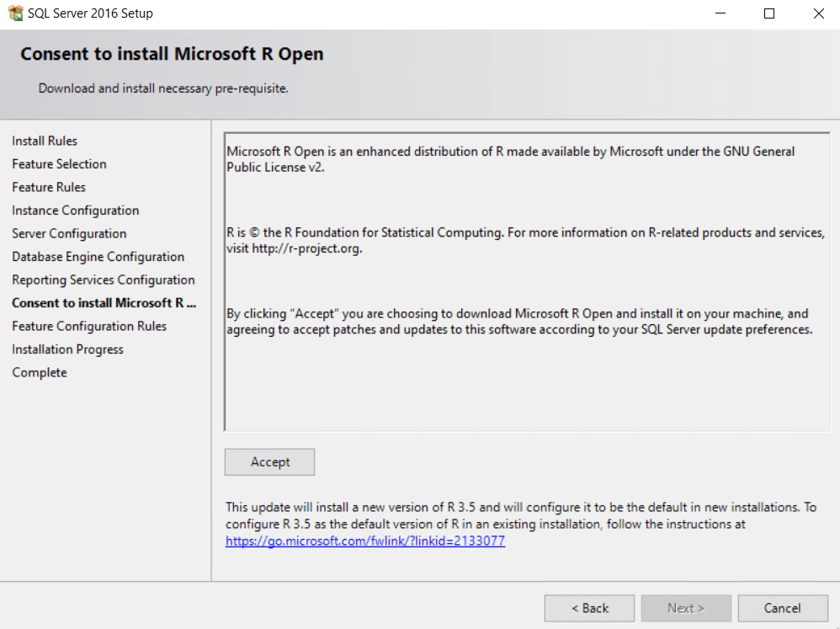840x629 pixels.
Task: Click the Complete step
Action: click(x=39, y=372)
